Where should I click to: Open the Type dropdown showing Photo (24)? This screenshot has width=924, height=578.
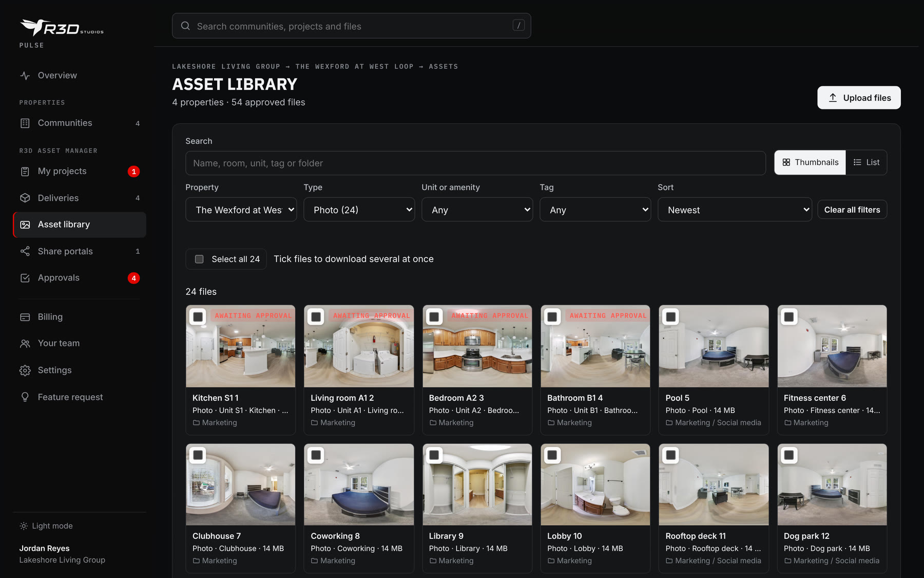[x=359, y=210]
